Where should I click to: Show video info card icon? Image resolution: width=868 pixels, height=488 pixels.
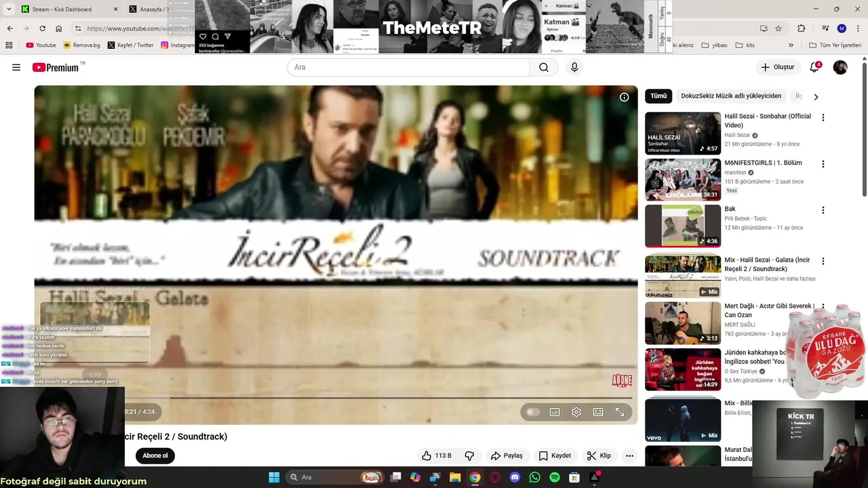coord(624,97)
